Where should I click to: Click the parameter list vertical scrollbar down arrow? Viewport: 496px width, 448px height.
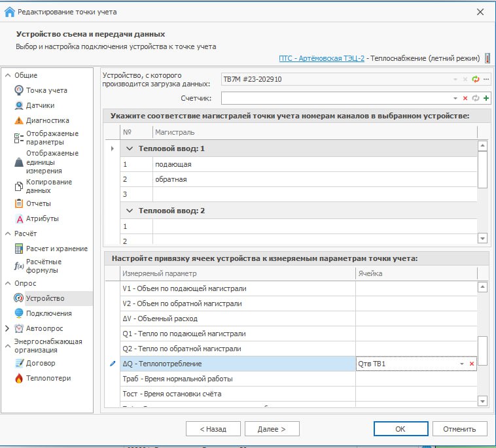[483, 401]
